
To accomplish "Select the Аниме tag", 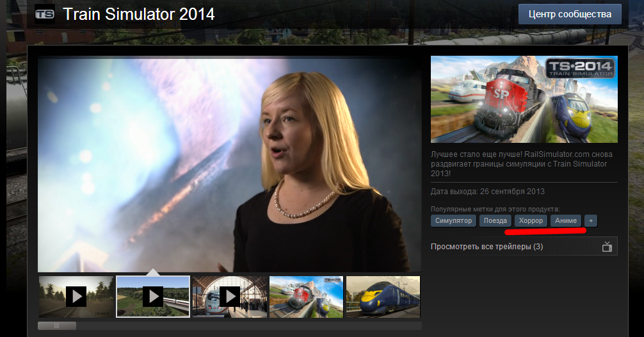I will click(x=566, y=220).
